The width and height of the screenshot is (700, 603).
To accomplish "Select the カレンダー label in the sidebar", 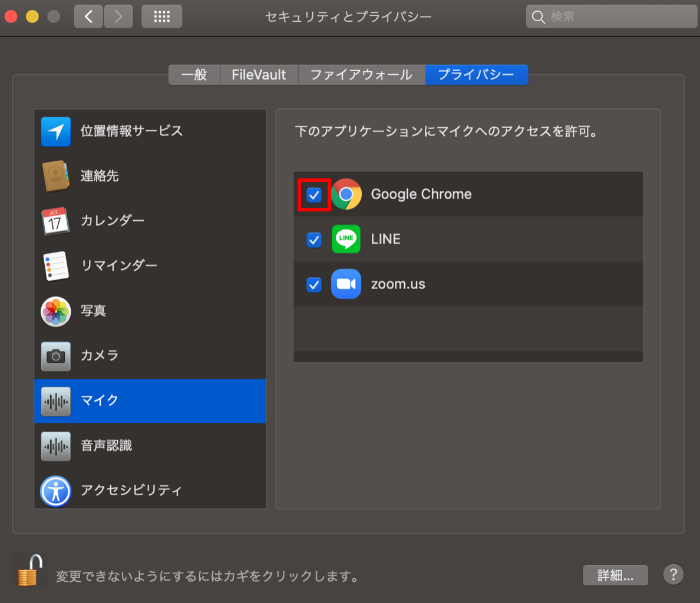I will pos(113,220).
